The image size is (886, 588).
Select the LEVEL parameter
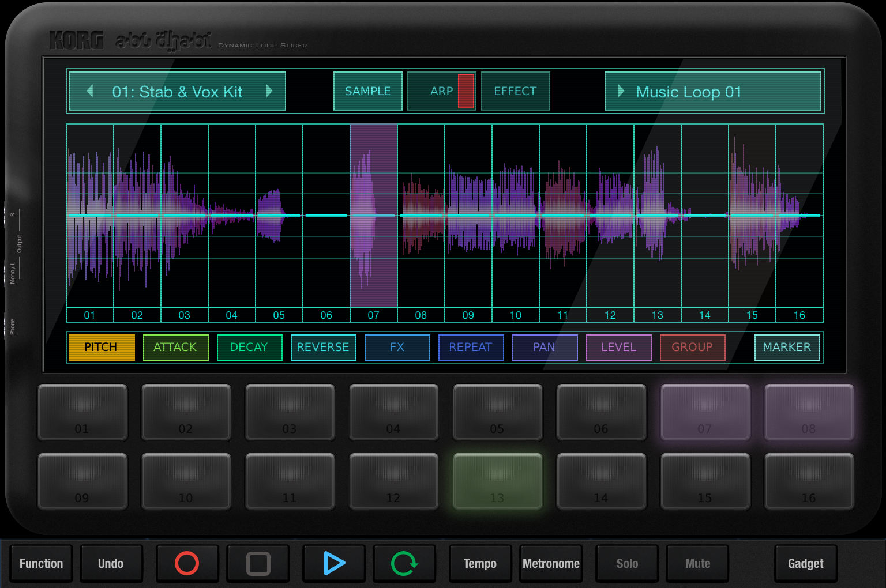618,347
